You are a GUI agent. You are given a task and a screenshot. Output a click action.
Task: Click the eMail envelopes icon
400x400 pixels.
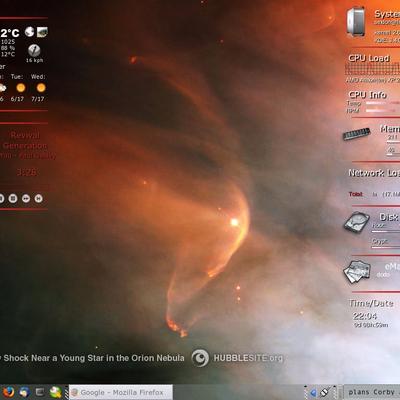click(x=357, y=272)
